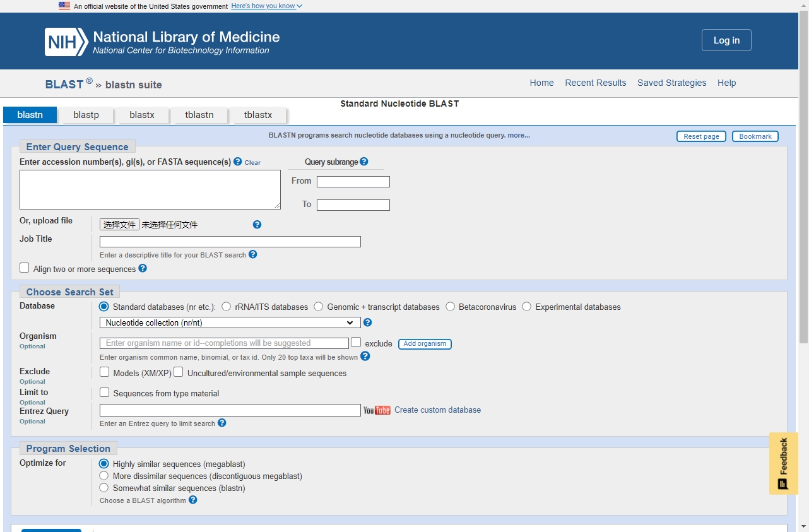Limit to Sequences from type material
Image resolution: width=809 pixels, height=532 pixels.
pos(105,393)
